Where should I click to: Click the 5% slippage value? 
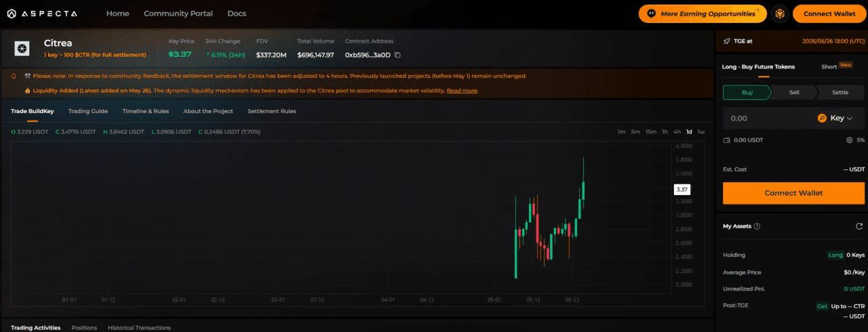click(861, 140)
